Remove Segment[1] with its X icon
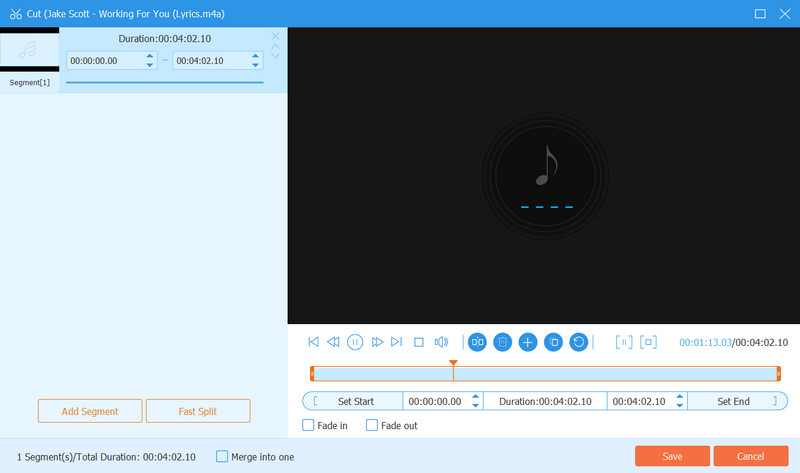Image resolution: width=800 pixels, height=473 pixels. pos(276,36)
